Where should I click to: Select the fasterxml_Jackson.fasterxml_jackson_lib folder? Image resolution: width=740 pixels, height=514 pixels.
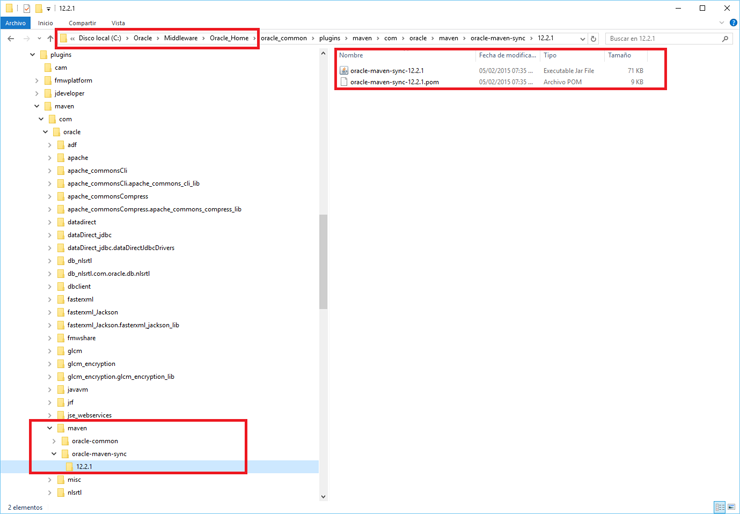click(123, 325)
